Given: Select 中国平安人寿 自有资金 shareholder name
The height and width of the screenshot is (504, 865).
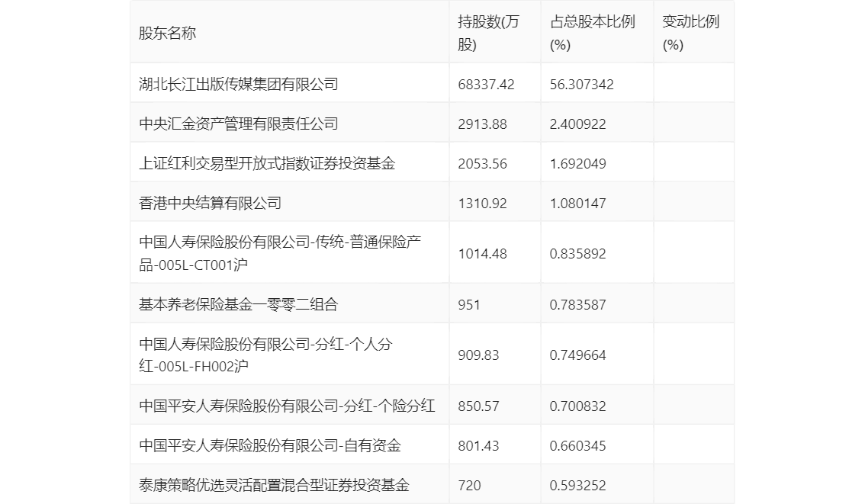Looking at the screenshot, I should 270,445.
